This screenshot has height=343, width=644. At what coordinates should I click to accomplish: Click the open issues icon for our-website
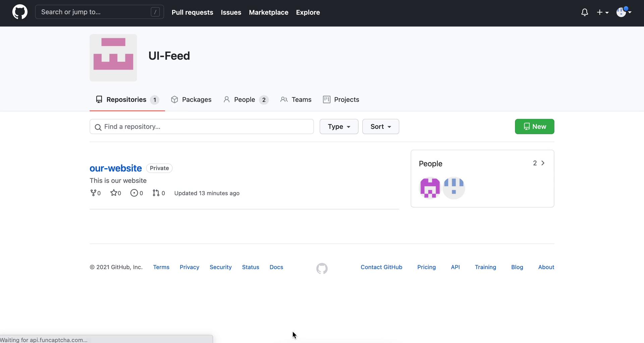[134, 193]
